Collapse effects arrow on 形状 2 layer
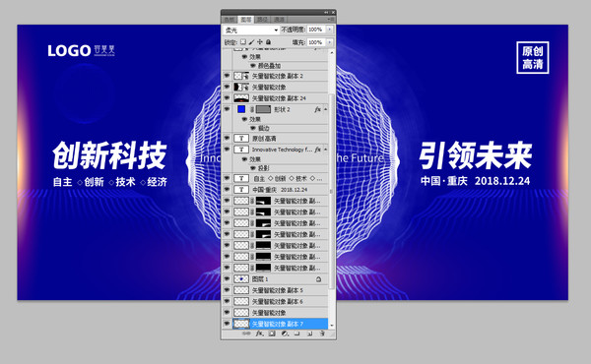This screenshot has height=364, width=591. [326, 109]
